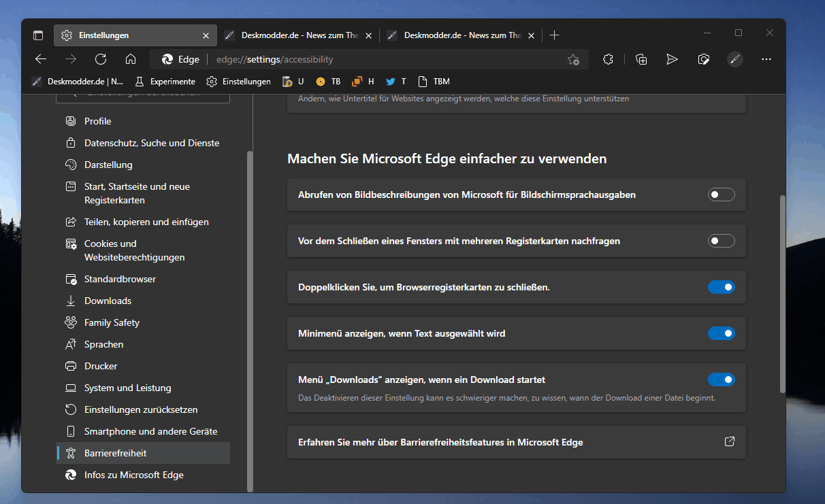Open a new tab with plus button
825x504 pixels.
[x=555, y=35]
